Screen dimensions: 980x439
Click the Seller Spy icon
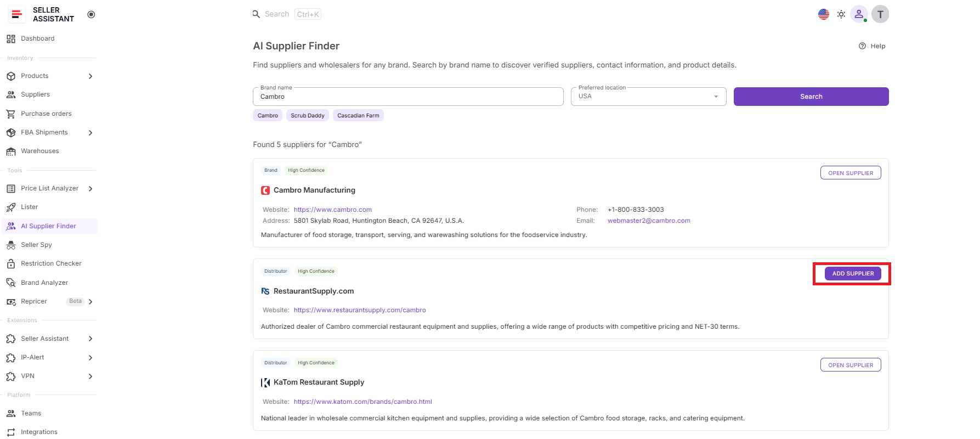pos(11,245)
